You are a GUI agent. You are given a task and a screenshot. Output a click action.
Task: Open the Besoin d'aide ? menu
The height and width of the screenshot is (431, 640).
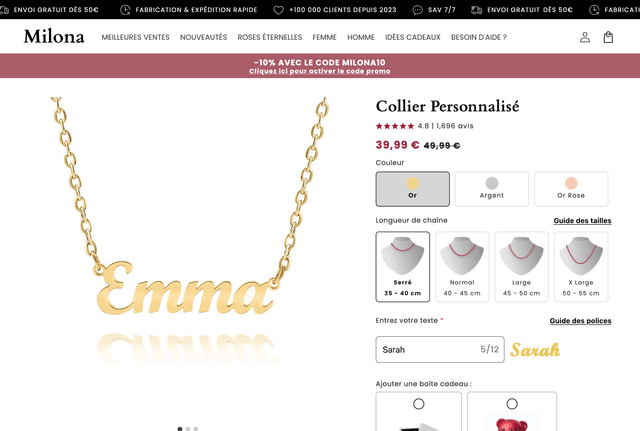pos(479,37)
